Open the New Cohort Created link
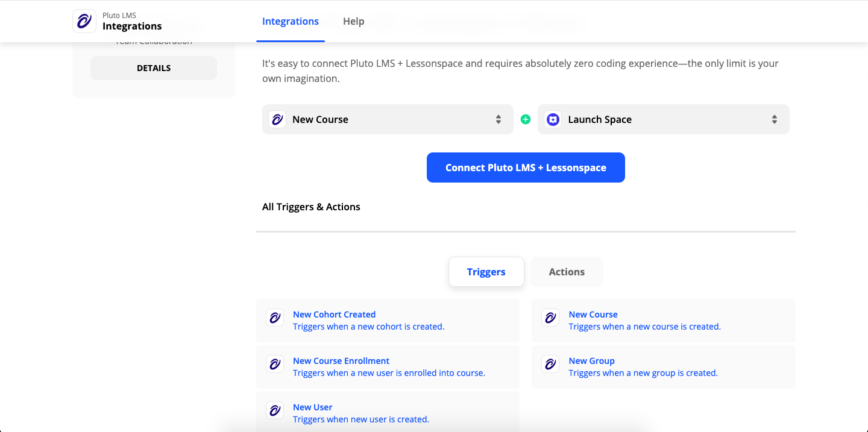The image size is (868, 432). [334, 315]
